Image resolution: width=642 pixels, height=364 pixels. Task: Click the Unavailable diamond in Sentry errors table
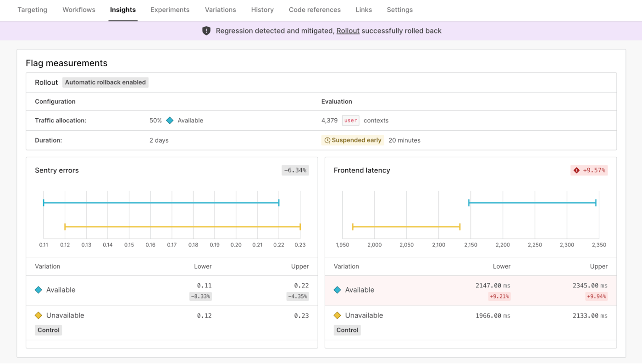click(x=39, y=315)
